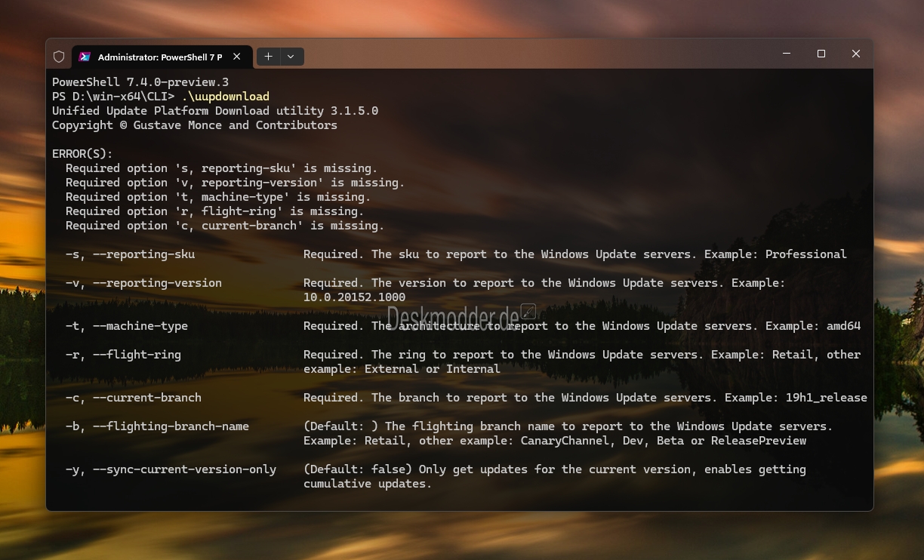Click the '-c, --current-branch' option text
924x560 pixels.
(x=134, y=398)
